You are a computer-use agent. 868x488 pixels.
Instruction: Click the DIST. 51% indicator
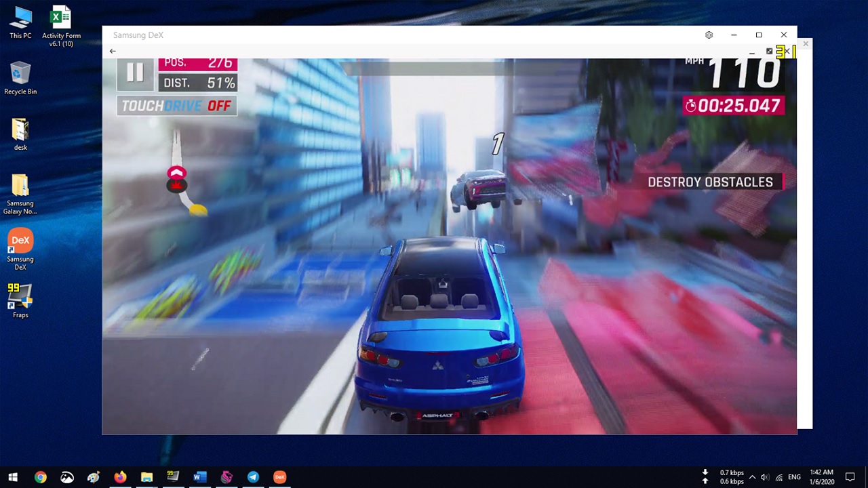(198, 83)
